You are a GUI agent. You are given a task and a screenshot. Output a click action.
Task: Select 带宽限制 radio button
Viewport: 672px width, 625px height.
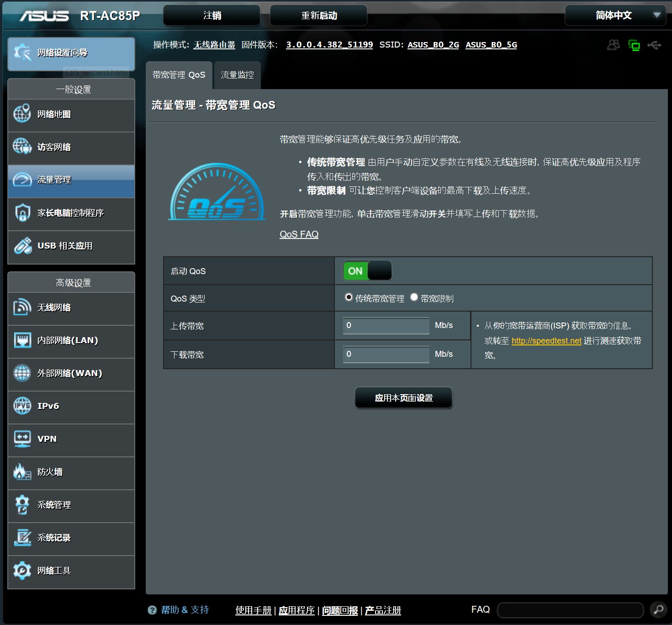[414, 297]
